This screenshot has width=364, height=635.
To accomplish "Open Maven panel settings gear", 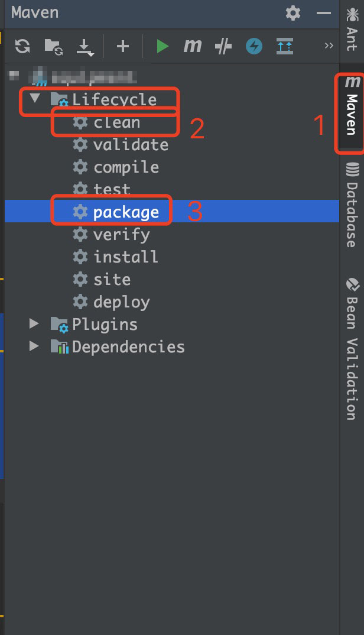I will [292, 12].
